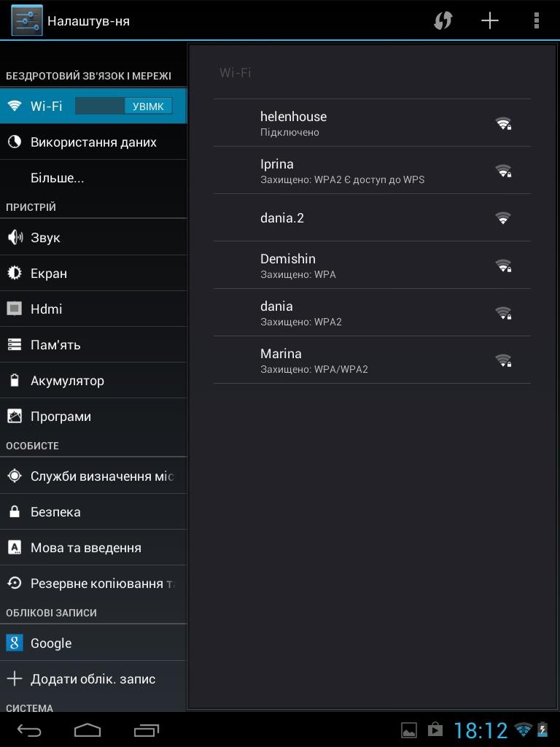
Task: Tap the WPS sync icon in top bar
Action: tap(443, 20)
